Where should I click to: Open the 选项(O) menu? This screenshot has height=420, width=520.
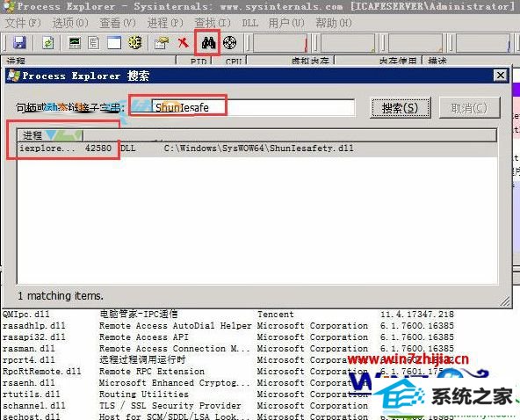click(70, 23)
